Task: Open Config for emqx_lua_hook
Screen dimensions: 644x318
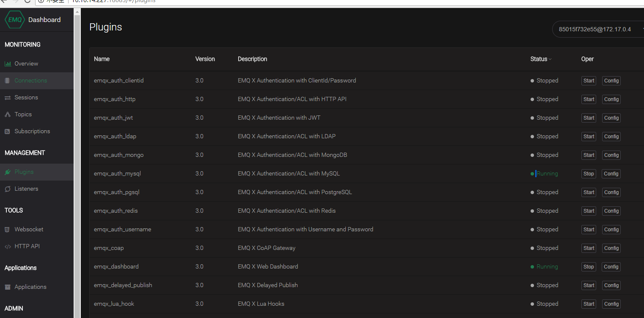Action: tap(611, 304)
